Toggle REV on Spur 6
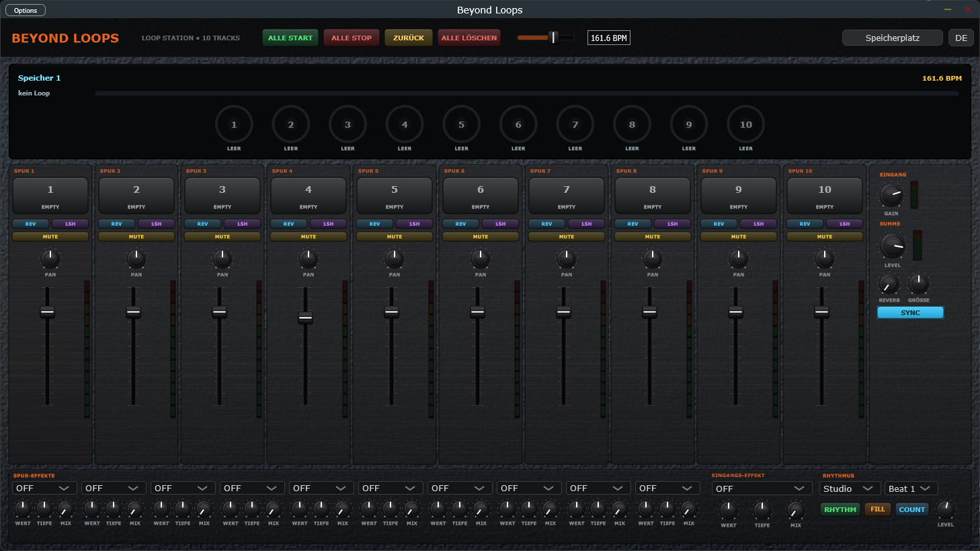The image size is (980, 551). point(461,224)
